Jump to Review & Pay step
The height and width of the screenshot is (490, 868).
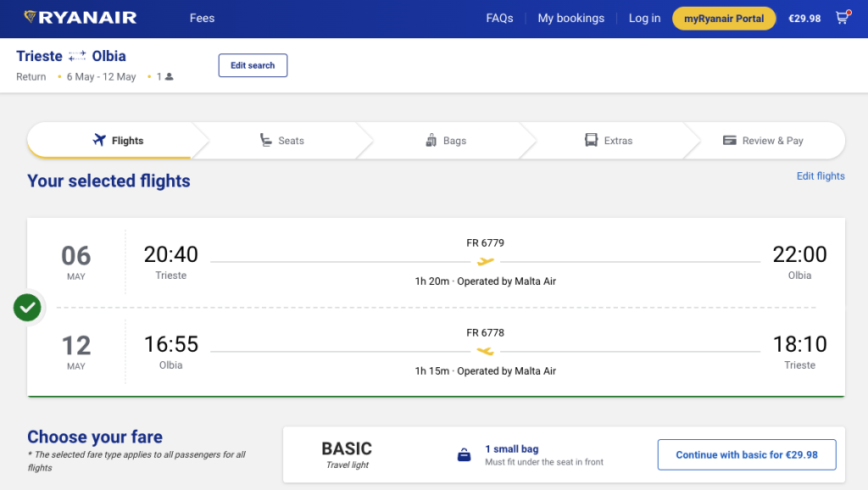(x=762, y=141)
